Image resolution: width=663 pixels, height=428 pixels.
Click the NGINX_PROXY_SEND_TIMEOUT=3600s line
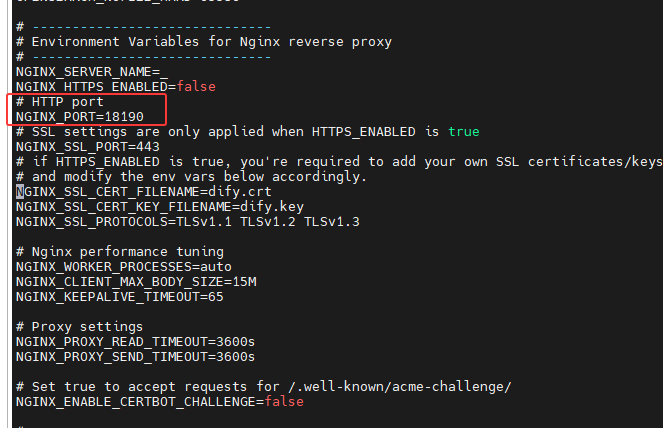pyautogui.click(x=135, y=356)
